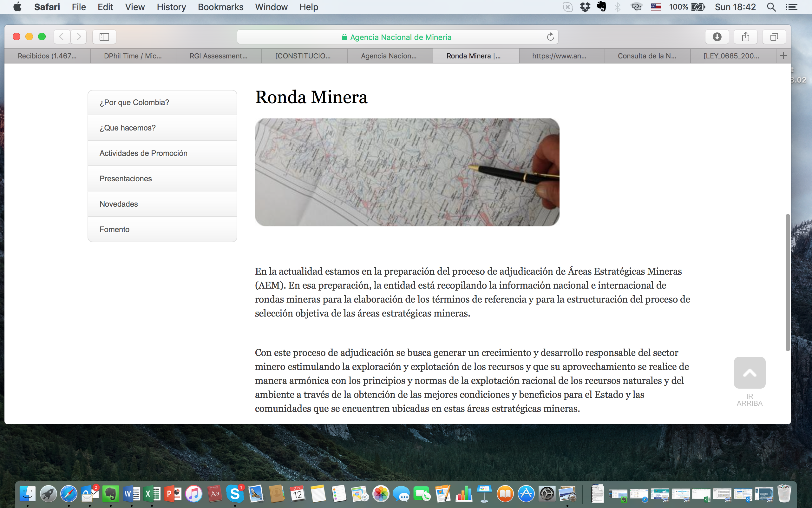This screenshot has width=812, height=508.
Task: Open the View menu
Action: tap(135, 7)
